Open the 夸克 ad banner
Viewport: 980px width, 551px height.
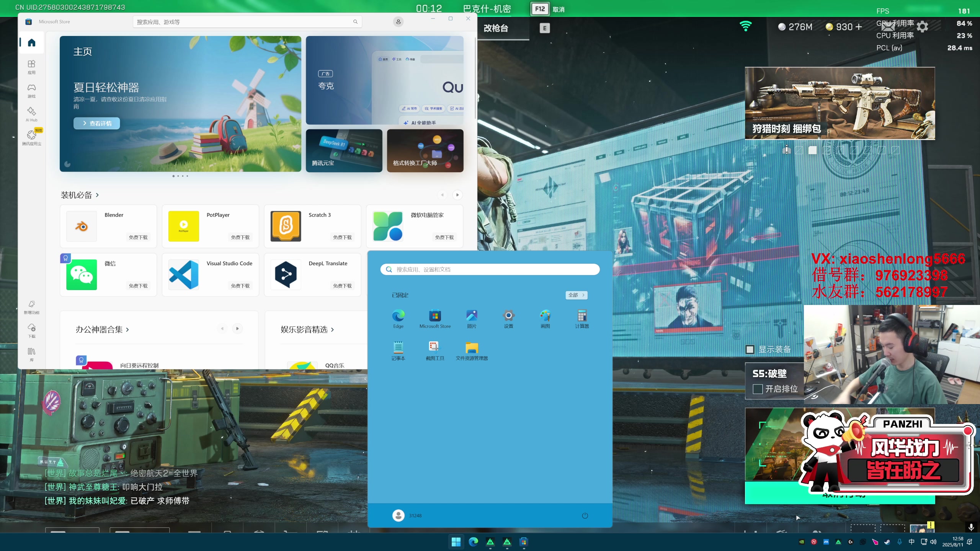pos(384,80)
